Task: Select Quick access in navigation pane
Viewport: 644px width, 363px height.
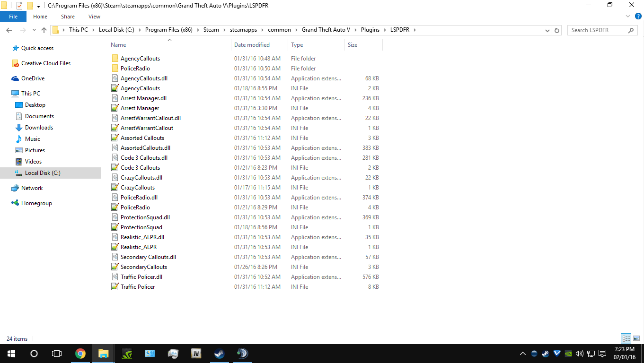Action: (37, 48)
